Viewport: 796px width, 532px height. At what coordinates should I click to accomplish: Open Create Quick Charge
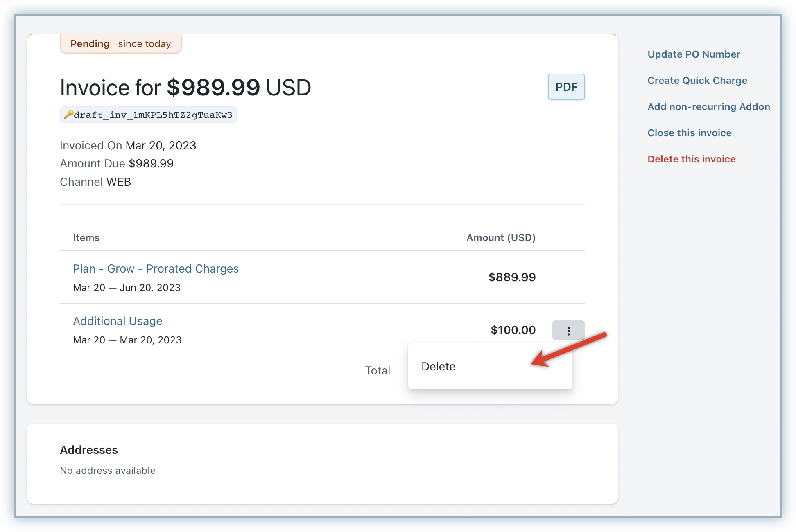coord(697,81)
